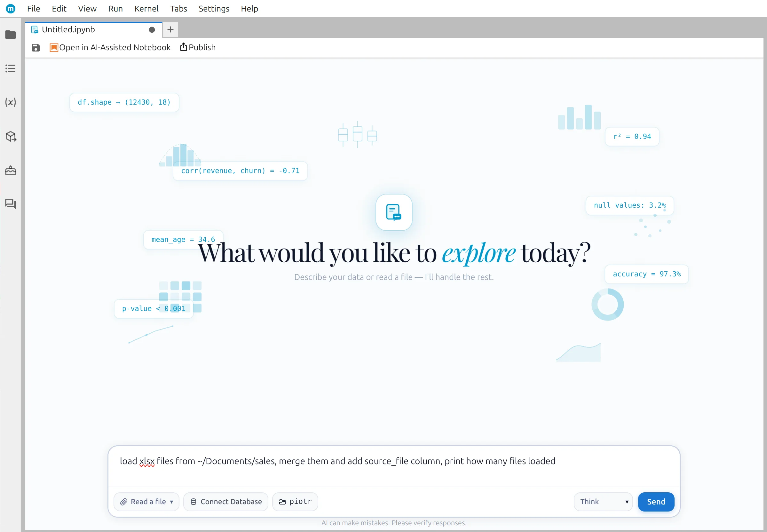Save the notebook with the disk icon
The width and height of the screenshot is (767, 532).
coord(36,48)
